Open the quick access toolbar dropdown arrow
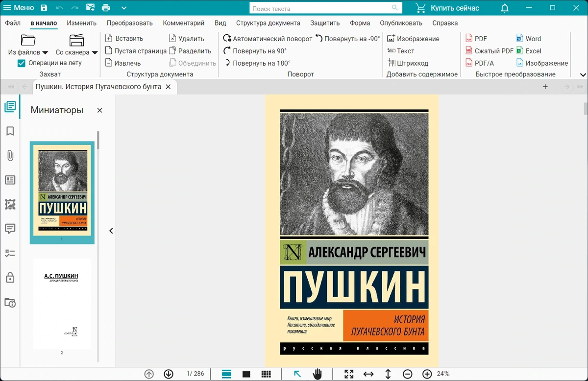588x381 pixels. tap(123, 8)
